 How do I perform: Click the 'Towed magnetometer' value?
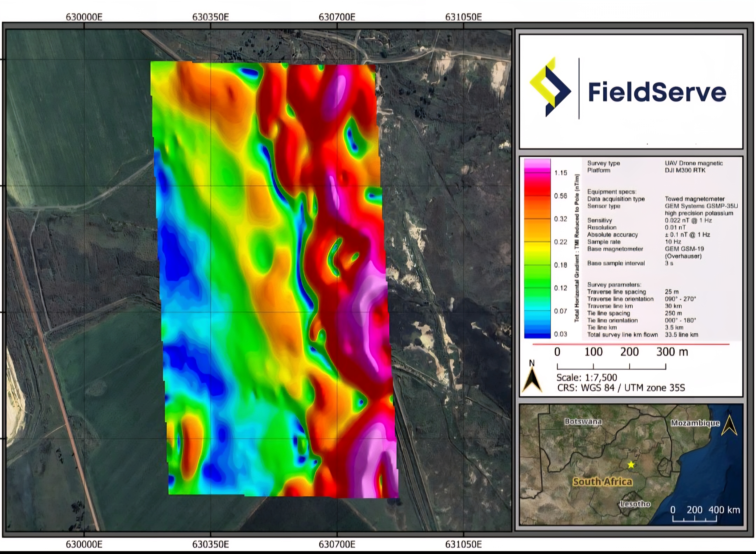695,199
